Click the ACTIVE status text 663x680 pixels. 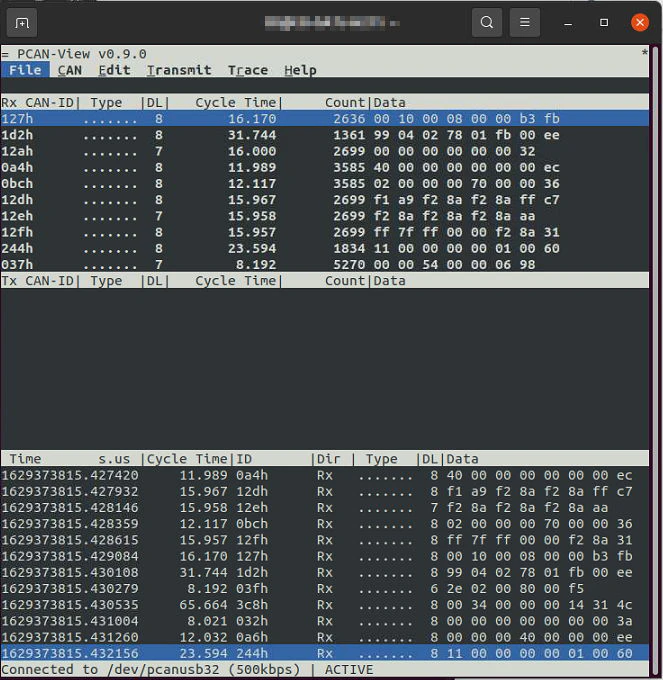(x=349, y=670)
